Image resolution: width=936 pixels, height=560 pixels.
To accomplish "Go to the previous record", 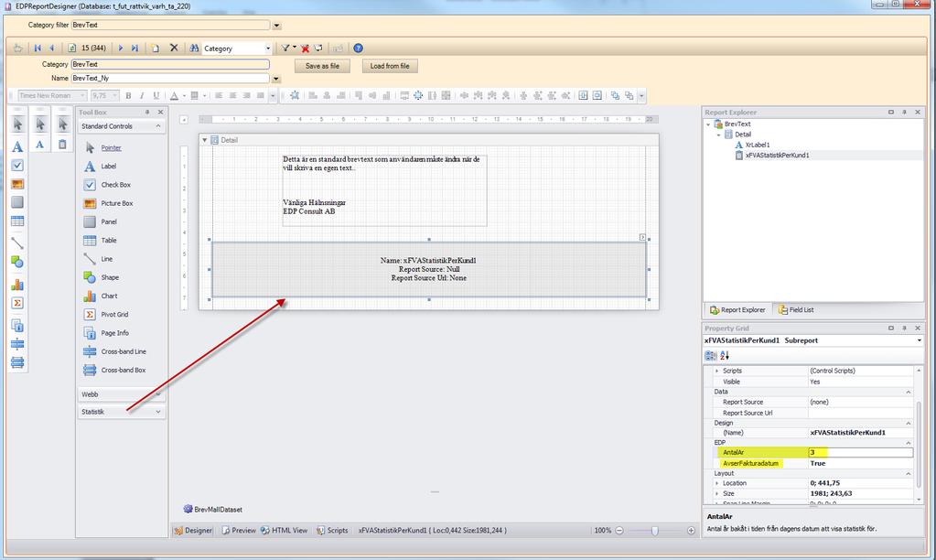I will click(52, 48).
